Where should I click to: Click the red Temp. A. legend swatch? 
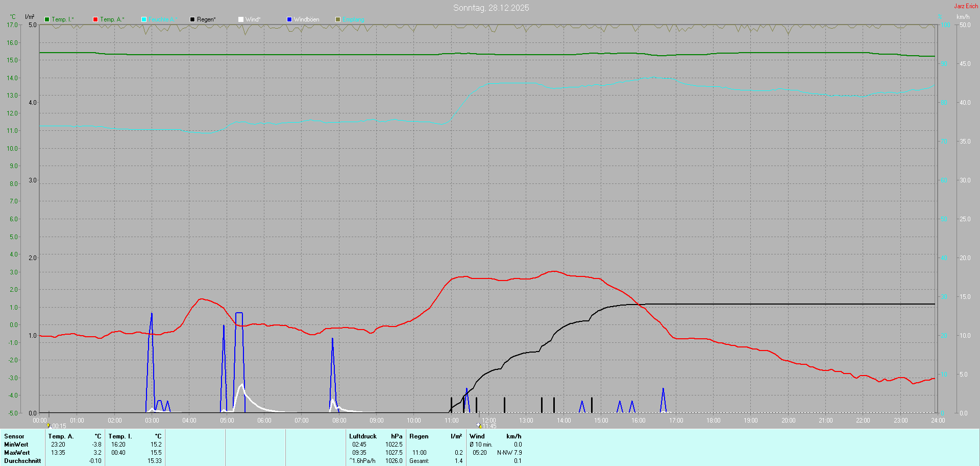pyautogui.click(x=95, y=19)
